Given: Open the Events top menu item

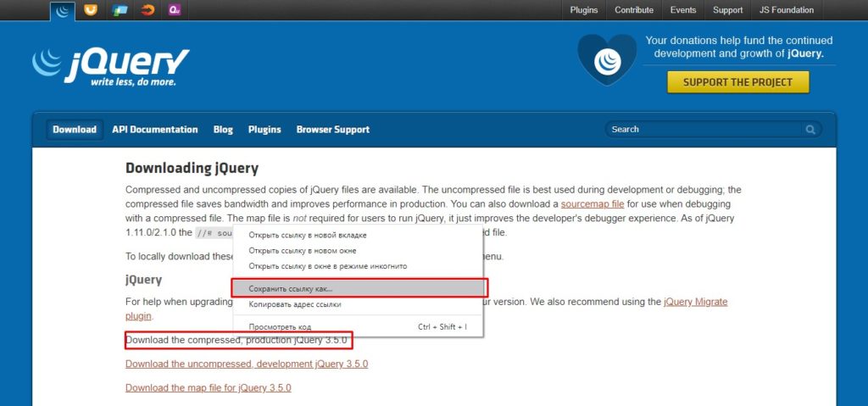Looking at the screenshot, I should 683,10.
